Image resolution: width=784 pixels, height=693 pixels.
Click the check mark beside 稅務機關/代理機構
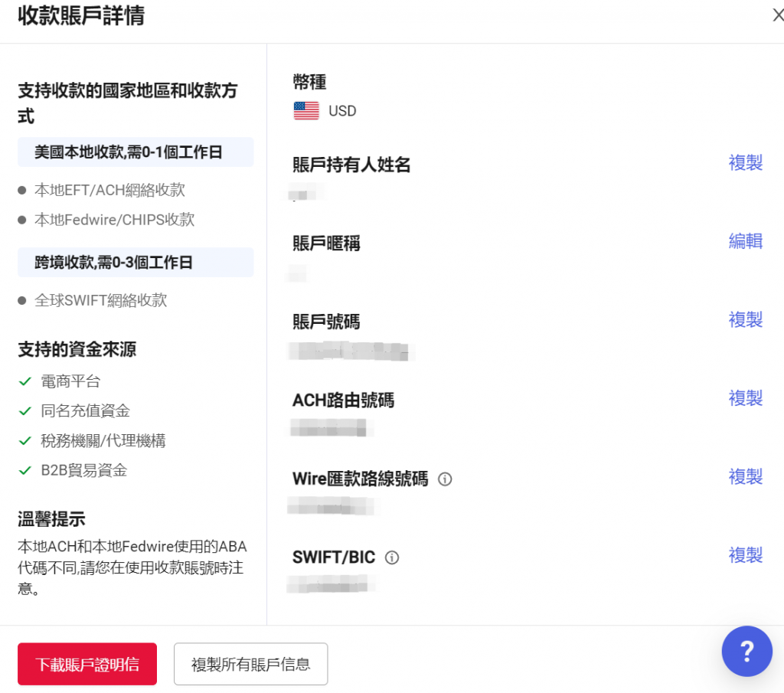(x=25, y=441)
